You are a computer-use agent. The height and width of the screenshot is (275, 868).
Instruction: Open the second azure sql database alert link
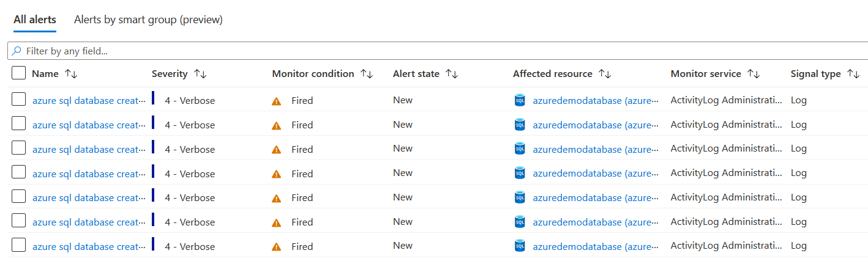pos(89,125)
